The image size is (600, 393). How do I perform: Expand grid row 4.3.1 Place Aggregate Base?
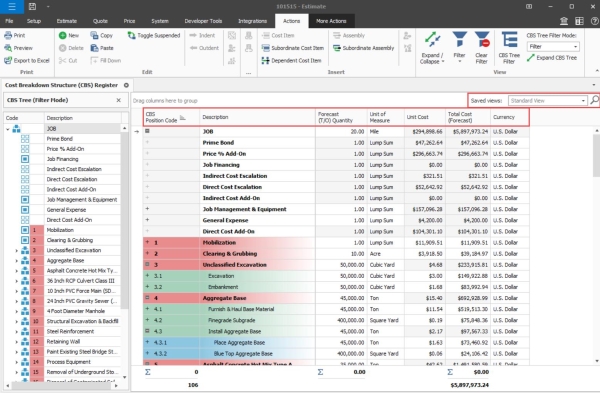147,342
